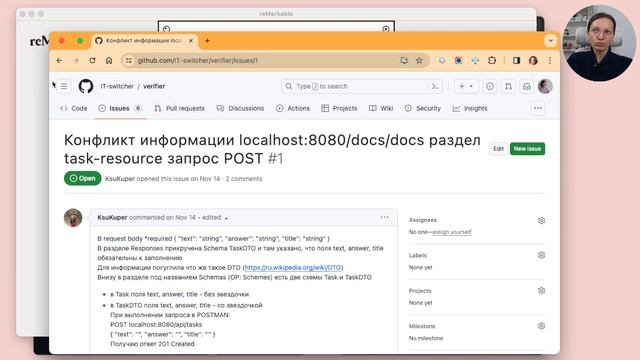Screen dimensions: 640x360
Task: Open the notifications inbox icon
Action: [527, 86]
